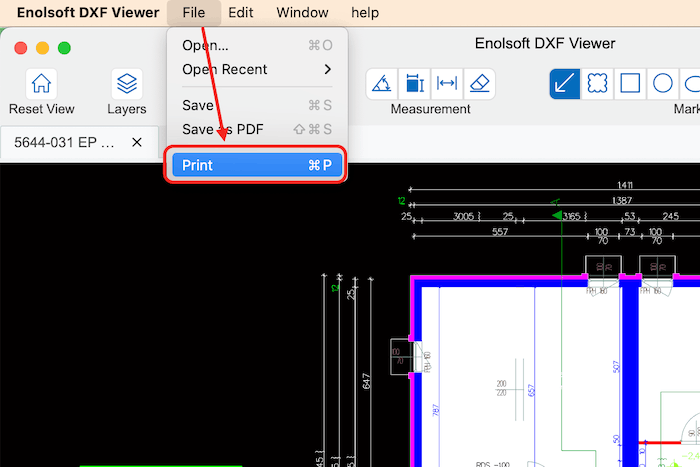Switch to the 5644-031 EP drawing tab

64,143
